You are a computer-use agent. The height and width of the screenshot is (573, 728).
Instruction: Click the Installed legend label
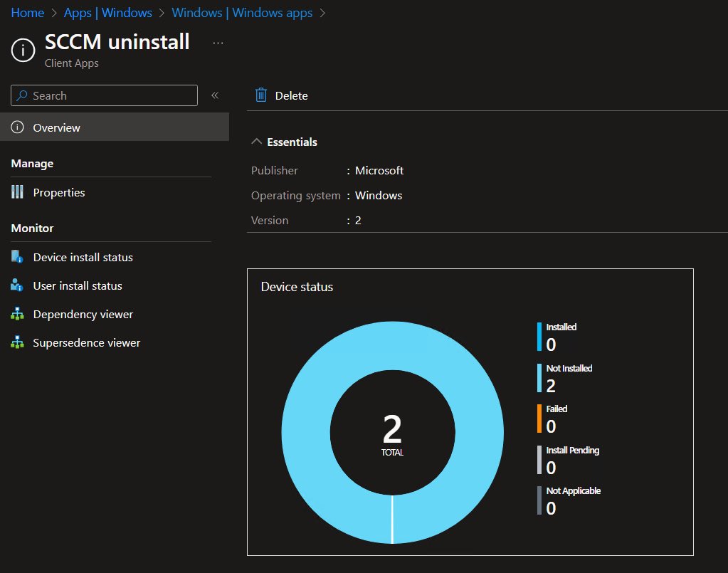click(x=561, y=327)
